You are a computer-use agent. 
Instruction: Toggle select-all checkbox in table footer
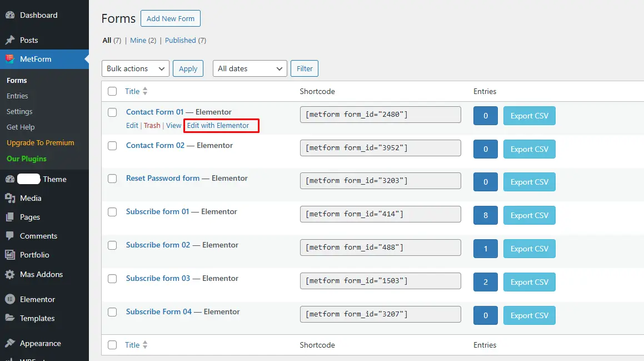point(112,345)
